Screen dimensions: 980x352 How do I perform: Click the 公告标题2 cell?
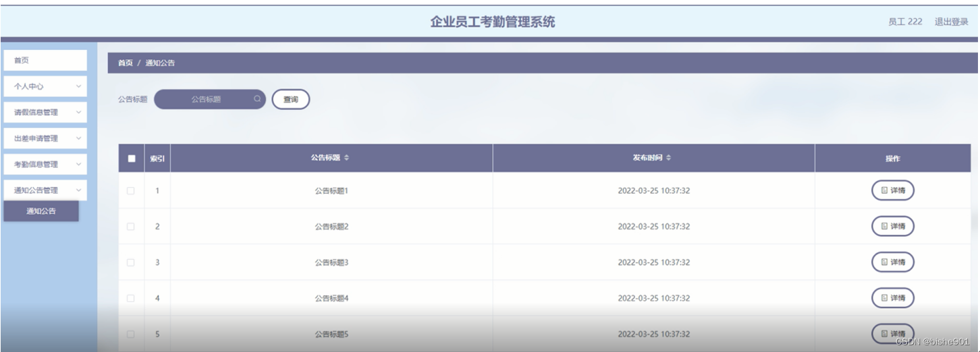(x=331, y=227)
